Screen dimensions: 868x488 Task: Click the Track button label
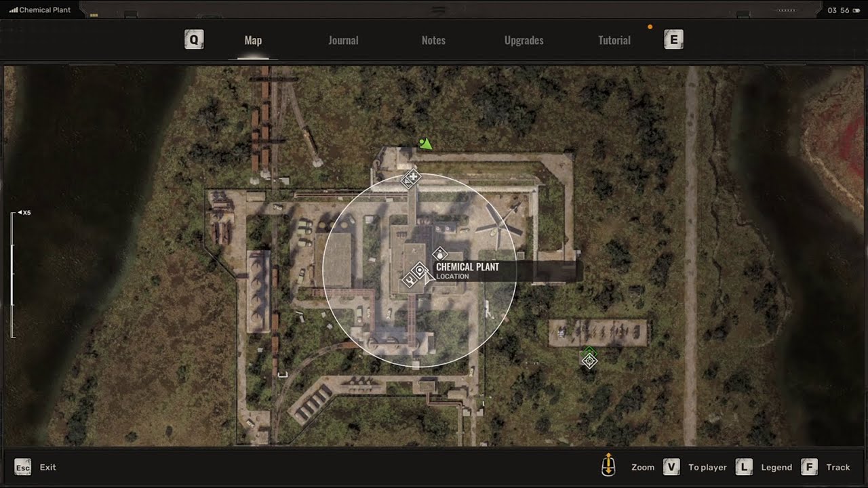(x=838, y=467)
